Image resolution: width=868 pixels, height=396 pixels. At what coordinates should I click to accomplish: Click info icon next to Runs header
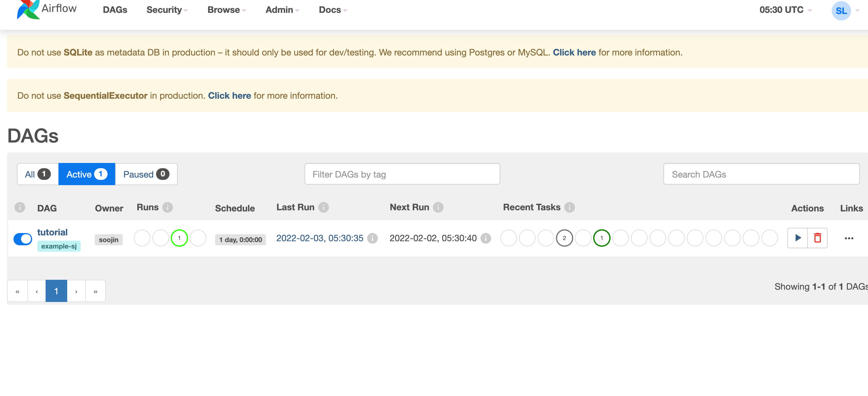coord(167,207)
